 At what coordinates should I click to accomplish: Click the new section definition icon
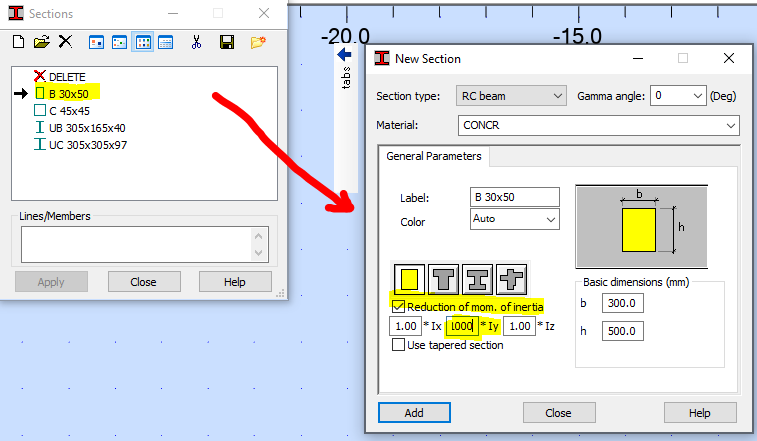click(x=18, y=42)
